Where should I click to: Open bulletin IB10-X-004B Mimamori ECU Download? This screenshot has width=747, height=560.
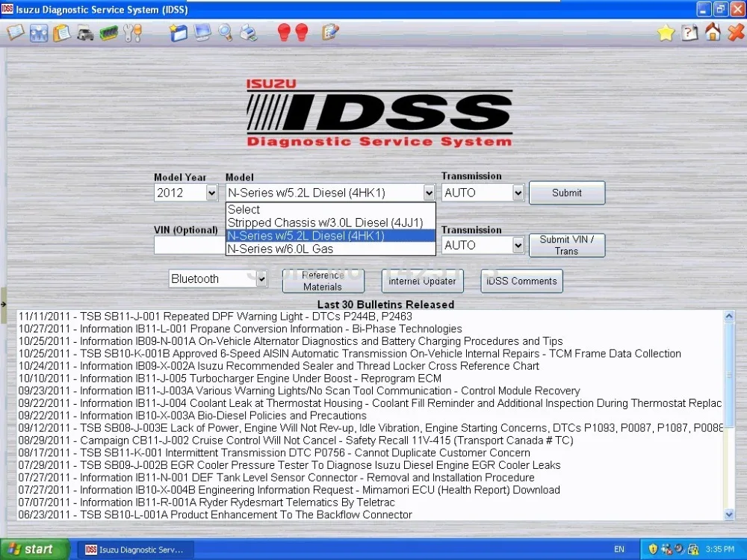pos(289,490)
